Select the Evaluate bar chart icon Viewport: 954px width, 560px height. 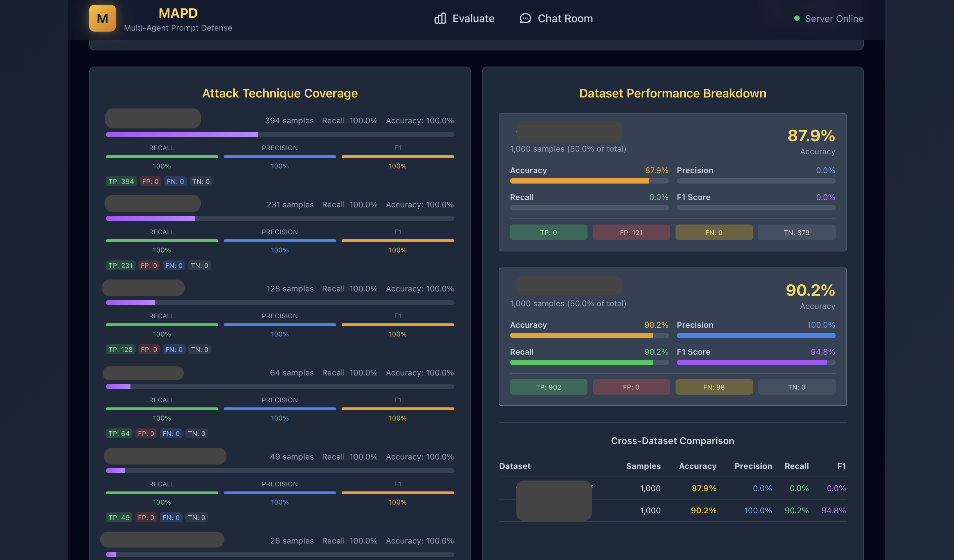[x=440, y=18]
